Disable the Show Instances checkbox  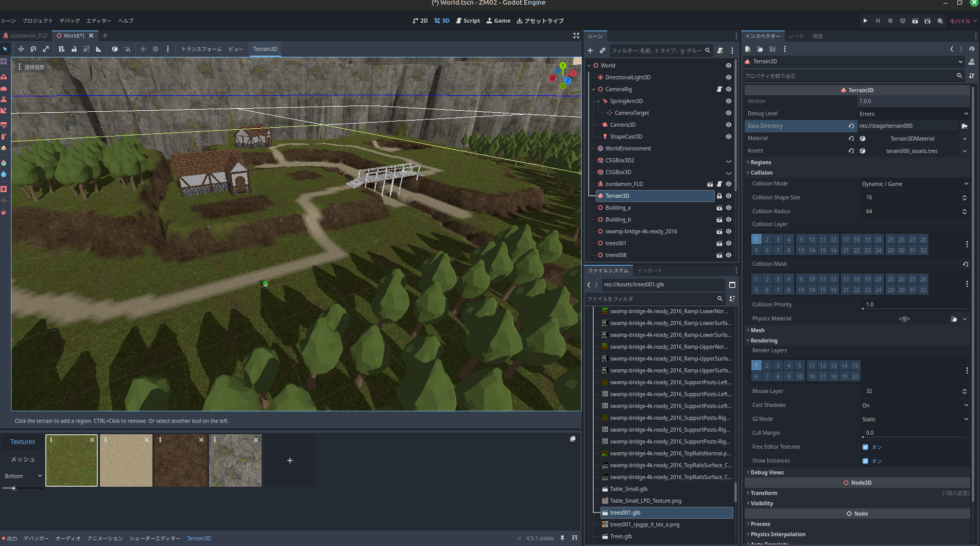coord(865,461)
